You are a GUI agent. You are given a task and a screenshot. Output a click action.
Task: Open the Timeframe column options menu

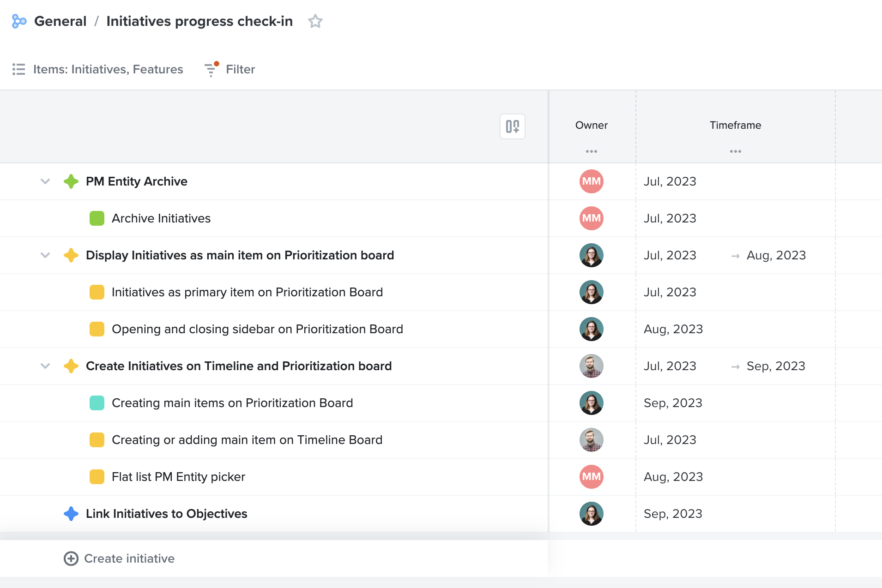click(x=735, y=151)
